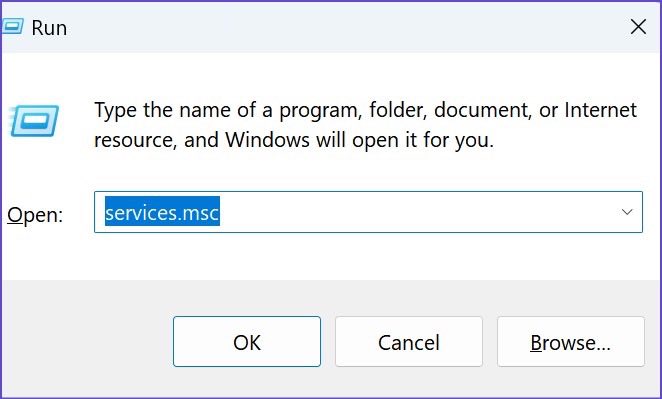662x399 pixels.
Task: Click the "Open:" label
Action: [x=35, y=215]
